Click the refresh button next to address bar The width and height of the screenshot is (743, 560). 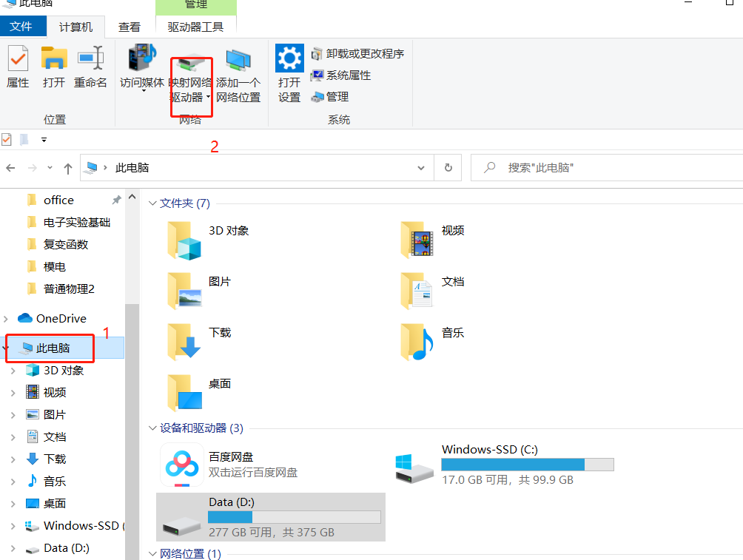click(x=448, y=167)
